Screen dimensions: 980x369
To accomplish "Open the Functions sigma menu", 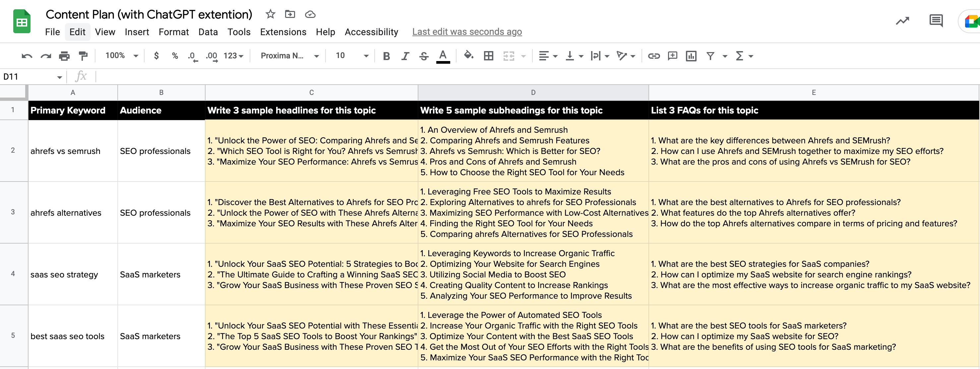I will (744, 56).
